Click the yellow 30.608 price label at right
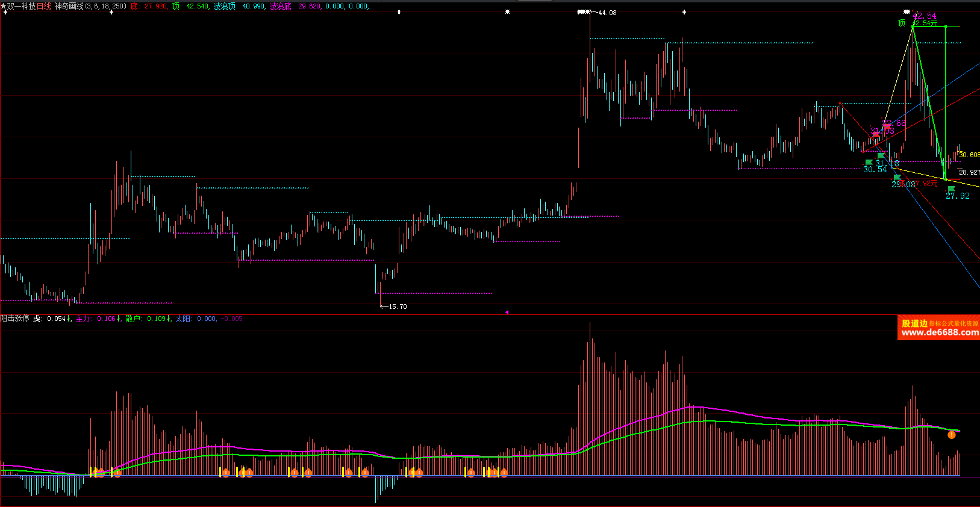The height and width of the screenshot is (507, 980). pos(969,155)
